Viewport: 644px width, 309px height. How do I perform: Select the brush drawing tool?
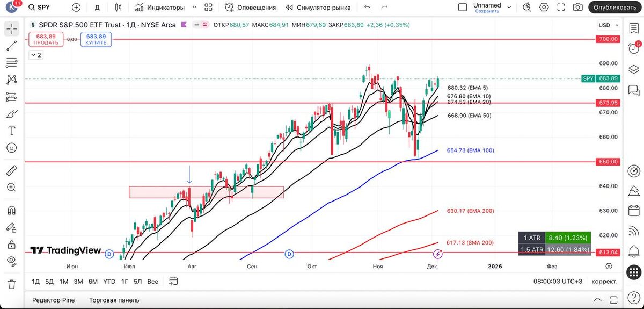click(x=12, y=114)
